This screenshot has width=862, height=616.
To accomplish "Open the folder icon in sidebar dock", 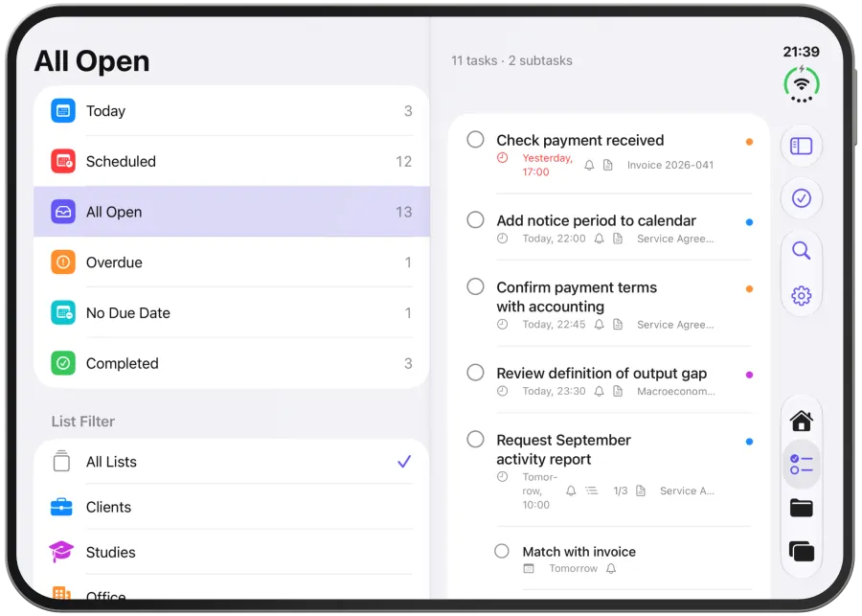I will pyautogui.click(x=802, y=508).
